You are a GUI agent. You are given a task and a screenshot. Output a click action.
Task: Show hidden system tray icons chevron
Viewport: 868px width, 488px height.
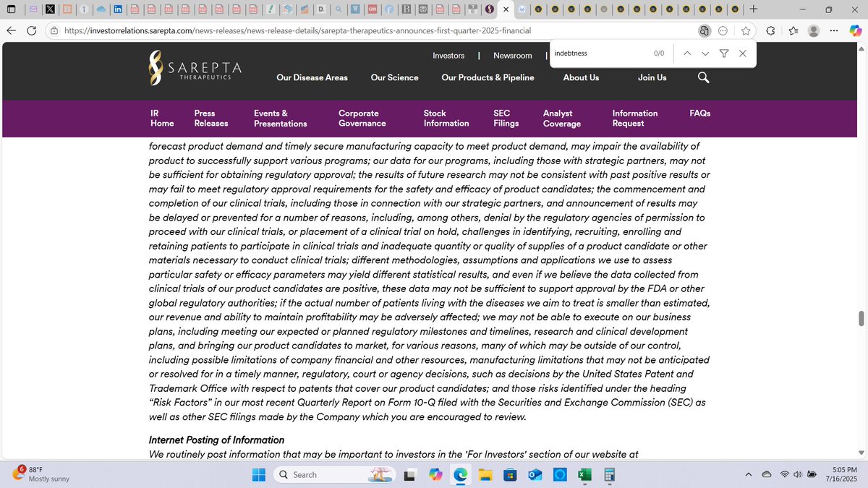pos(749,474)
